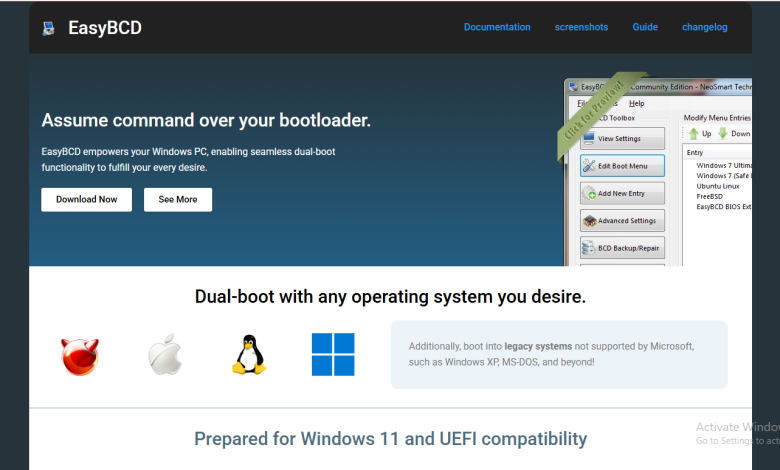The height and width of the screenshot is (470, 780).
Task: Click the Edit Boot Menu tools icon
Action: 589,166
